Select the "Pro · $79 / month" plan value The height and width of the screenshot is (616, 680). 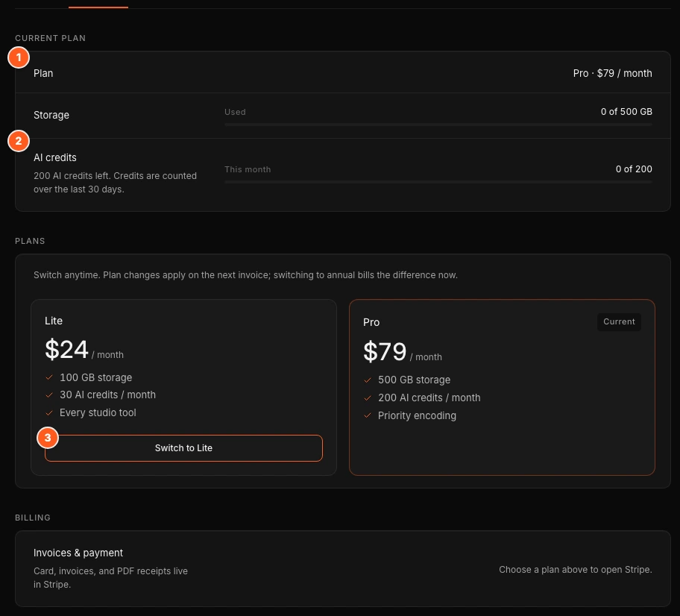[x=612, y=73]
